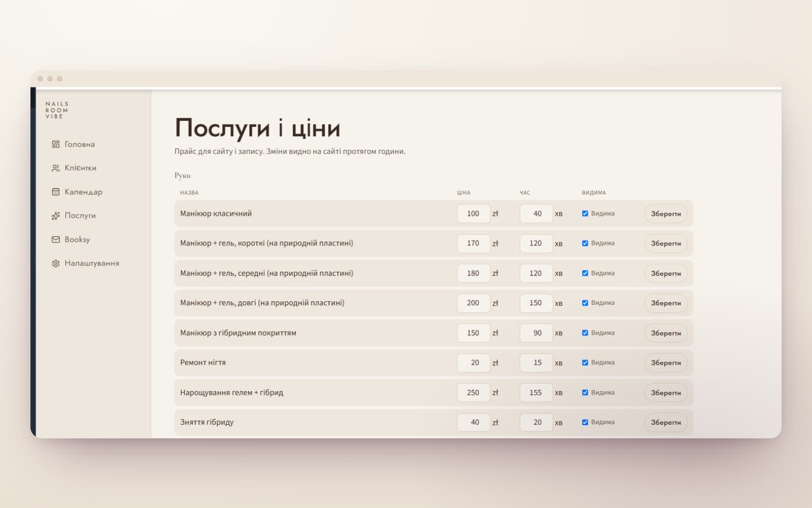Save the Манікюр + гель, середні row
Screen dimensions: 812x508
666,273
